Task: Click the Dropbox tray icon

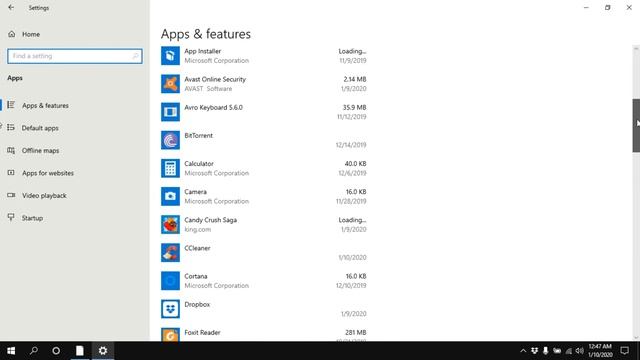Action: tap(534, 351)
